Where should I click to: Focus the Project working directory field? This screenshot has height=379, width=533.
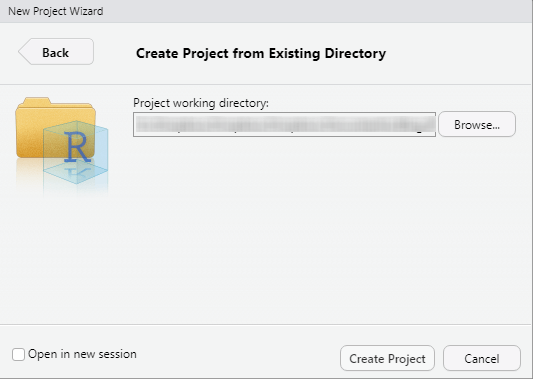[284, 124]
